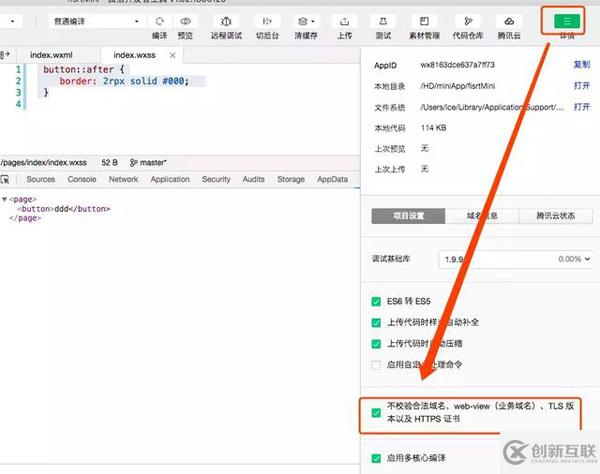Screen dimensions: 600x474
Task: Collapse the <page> element node
Action: pos(5,199)
